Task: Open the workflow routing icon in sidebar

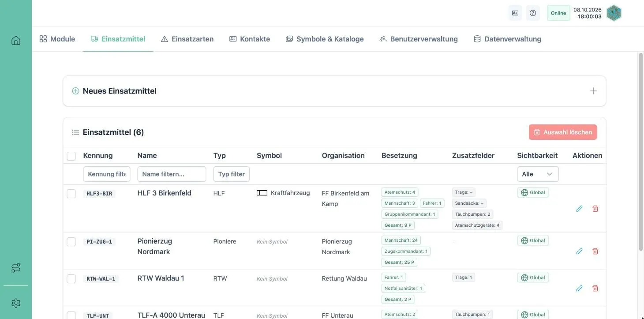Action: [x=16, y=268]
